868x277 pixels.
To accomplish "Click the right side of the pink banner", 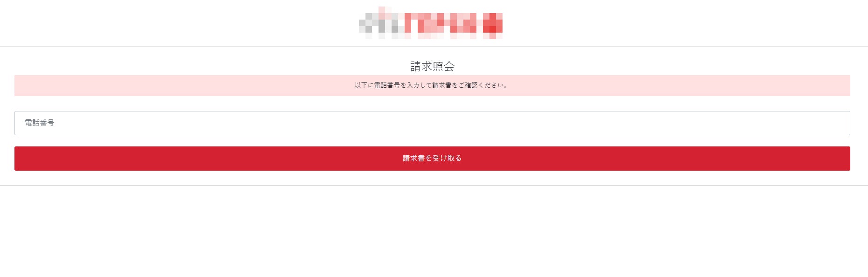I will coord(769,85).
